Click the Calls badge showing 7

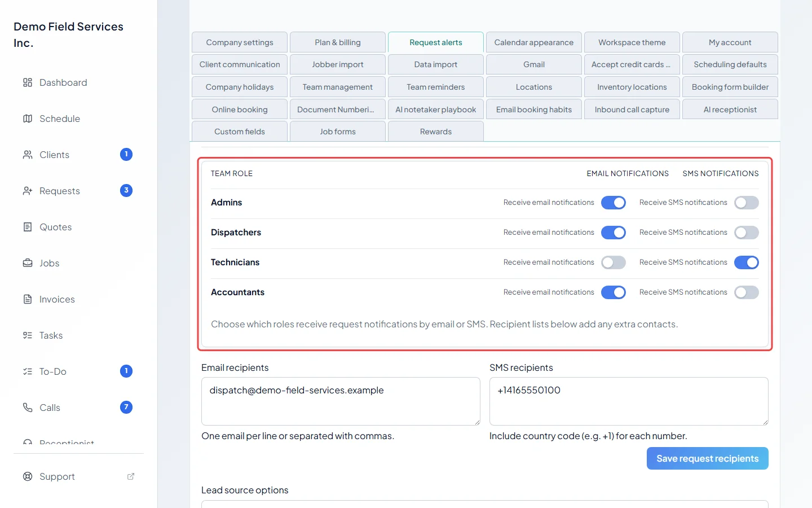click(126, 407)
